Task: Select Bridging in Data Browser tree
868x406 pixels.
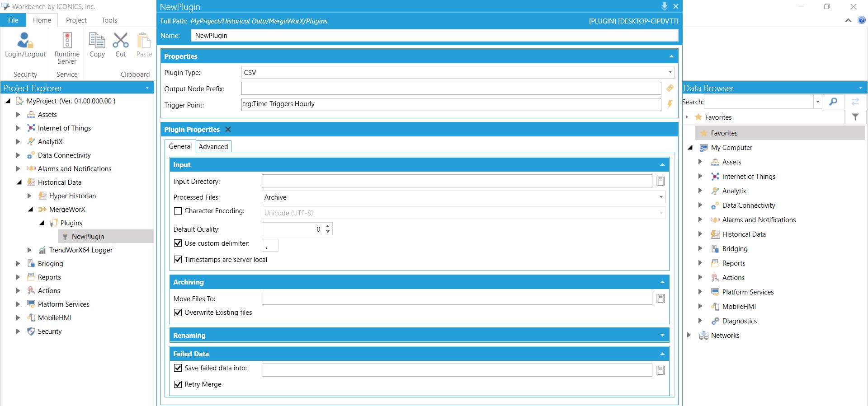Action: tap(735, 249)
